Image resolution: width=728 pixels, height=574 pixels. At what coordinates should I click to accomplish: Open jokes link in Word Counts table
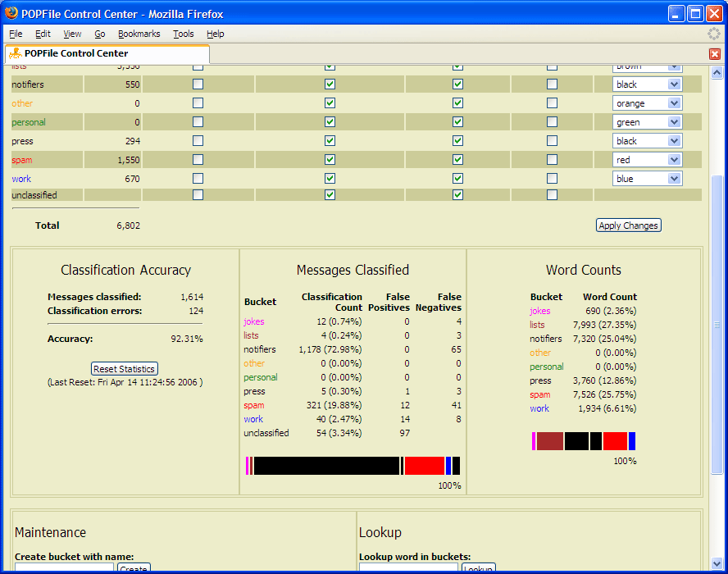pos(539,311)
